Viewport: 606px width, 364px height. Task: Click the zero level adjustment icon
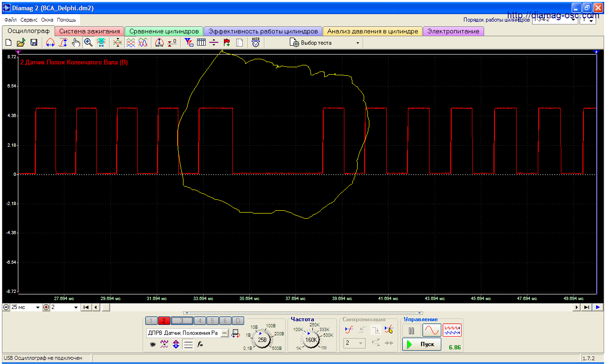click(172, 43)
